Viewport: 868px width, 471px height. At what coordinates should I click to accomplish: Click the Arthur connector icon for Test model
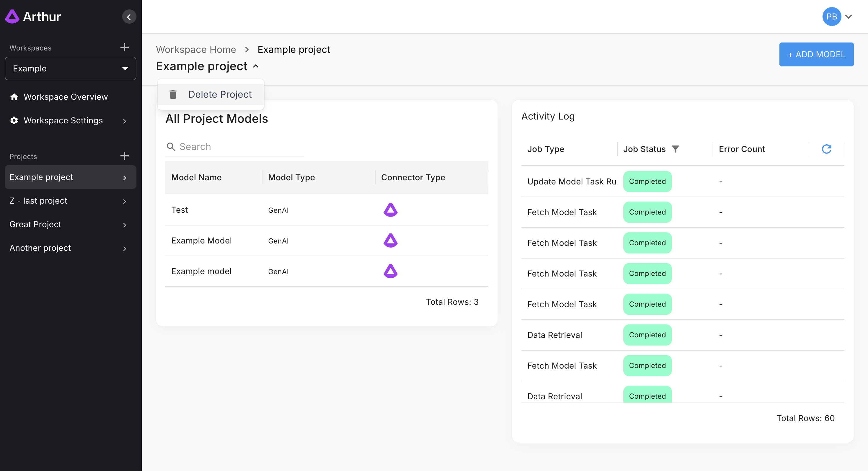pos(390,210)
